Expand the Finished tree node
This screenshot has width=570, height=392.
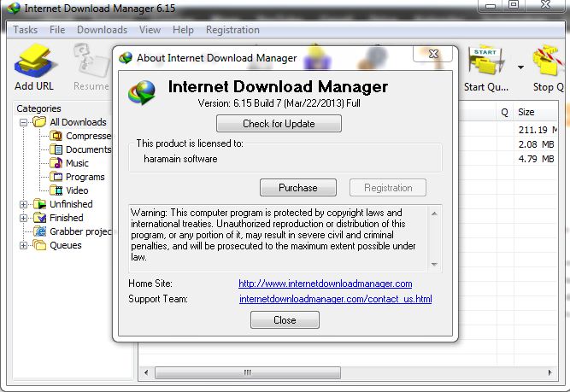(23, 219)
